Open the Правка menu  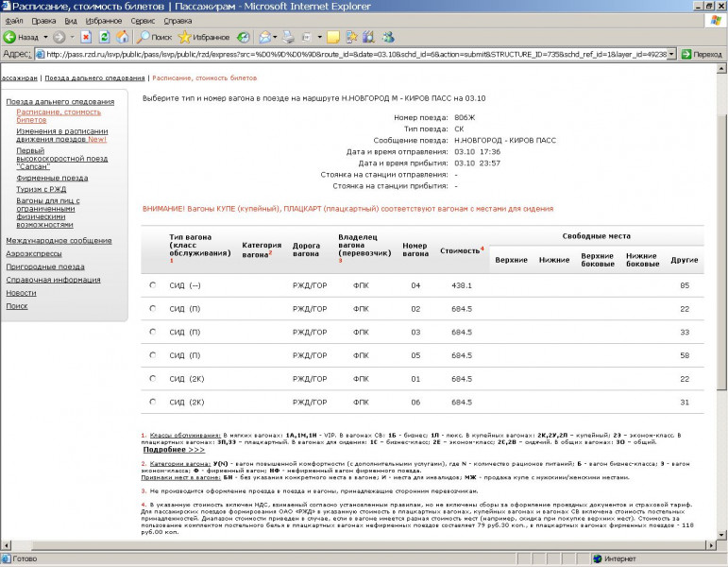[x=43, y=21]
